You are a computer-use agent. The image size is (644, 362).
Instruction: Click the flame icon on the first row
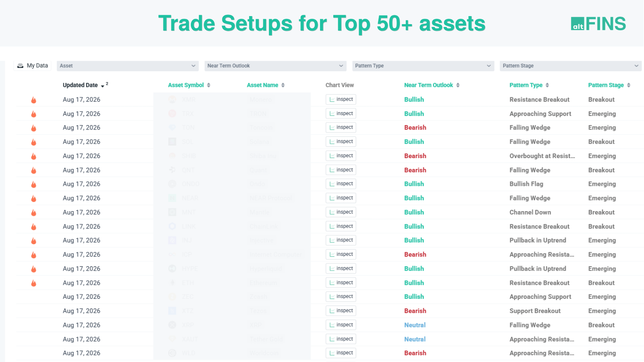click(x=34, y=100)
